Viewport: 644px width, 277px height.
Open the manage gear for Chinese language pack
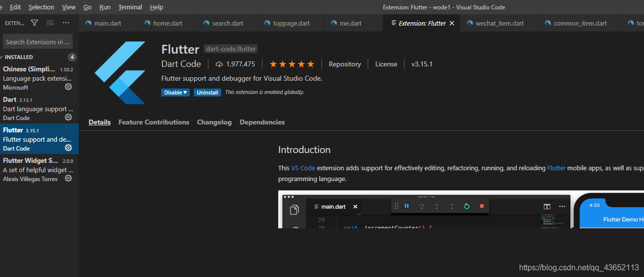[x=68, y=87]
